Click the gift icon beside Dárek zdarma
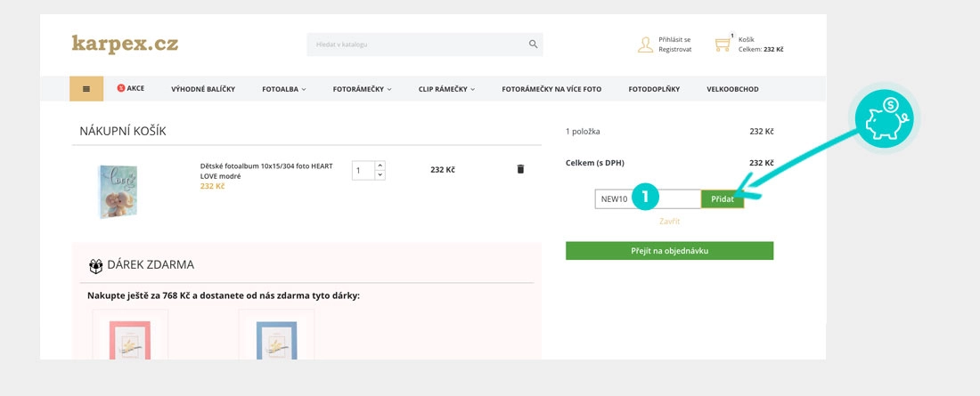Image resolution: width=980 pixels, height=396 pixels. tap(95, 267)
